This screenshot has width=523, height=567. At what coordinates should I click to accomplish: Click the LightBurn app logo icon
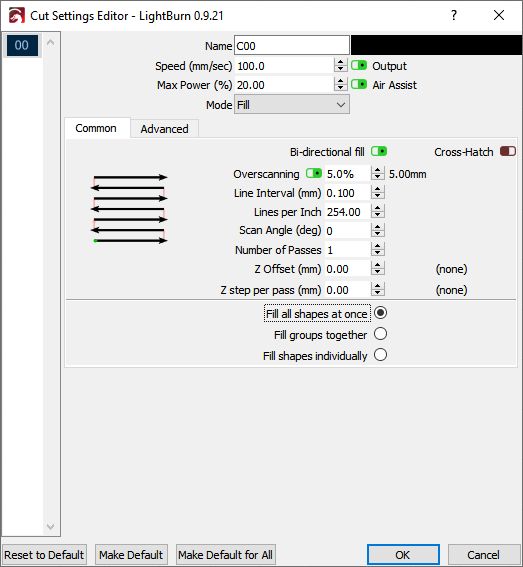[x=17, y=16]
